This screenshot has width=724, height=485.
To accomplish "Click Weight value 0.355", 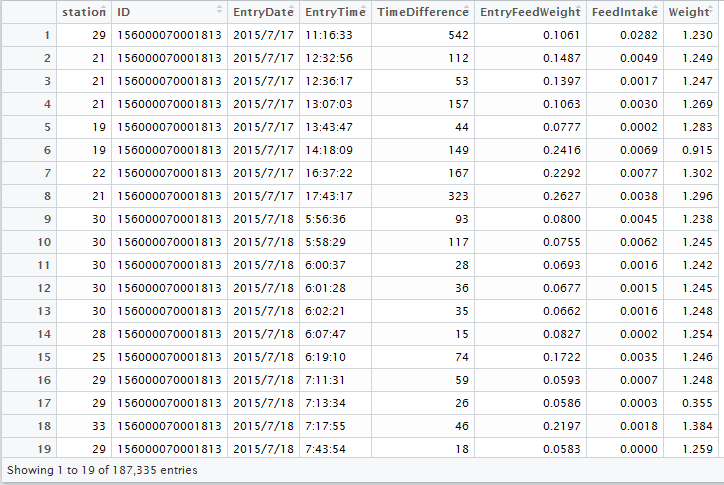I will coord(697,403).
